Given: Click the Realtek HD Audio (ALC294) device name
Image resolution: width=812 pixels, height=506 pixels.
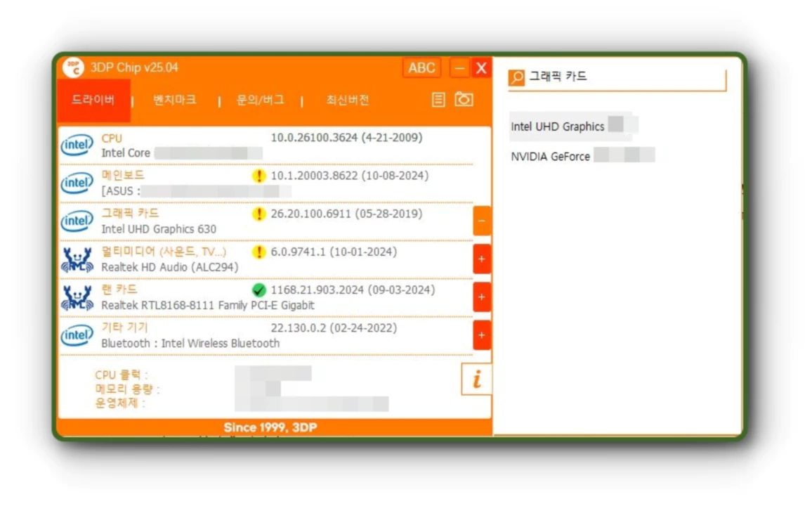Looking at the screenshot, I should [170, 267].
